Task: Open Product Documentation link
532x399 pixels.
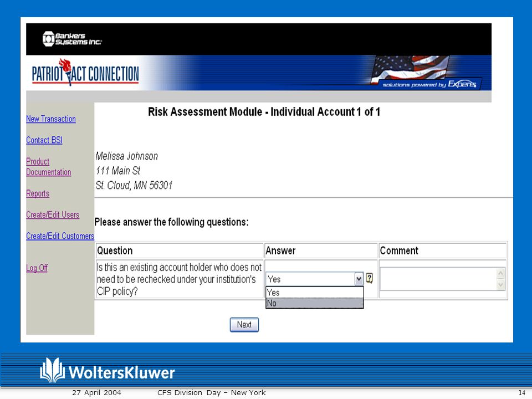Action: (49, 167)
